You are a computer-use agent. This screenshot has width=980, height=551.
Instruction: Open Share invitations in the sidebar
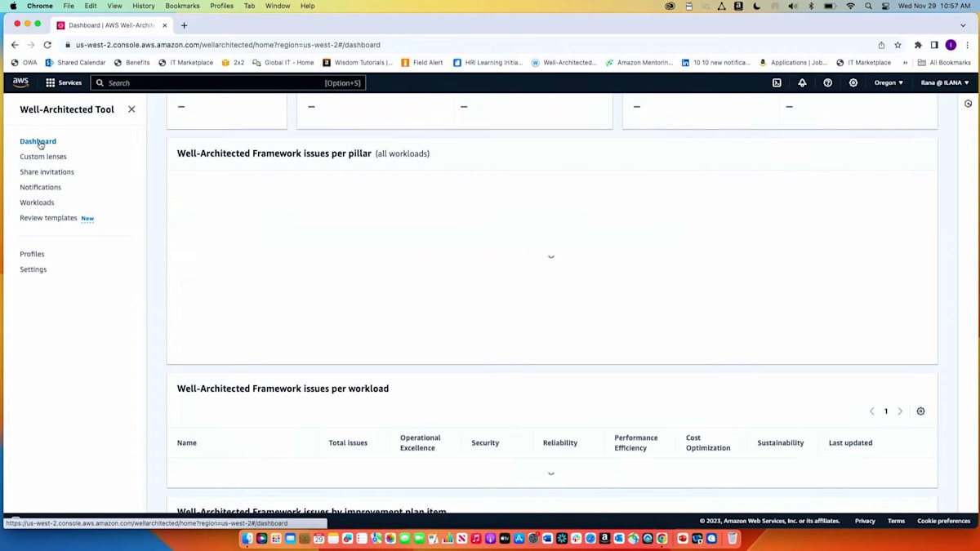click(47, 172)
